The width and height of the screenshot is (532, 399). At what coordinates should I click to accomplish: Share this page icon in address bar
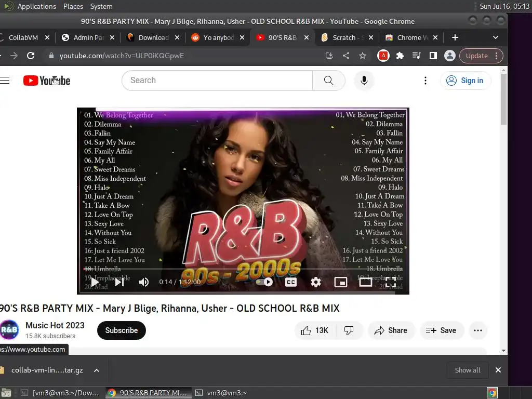pos(345,56)
